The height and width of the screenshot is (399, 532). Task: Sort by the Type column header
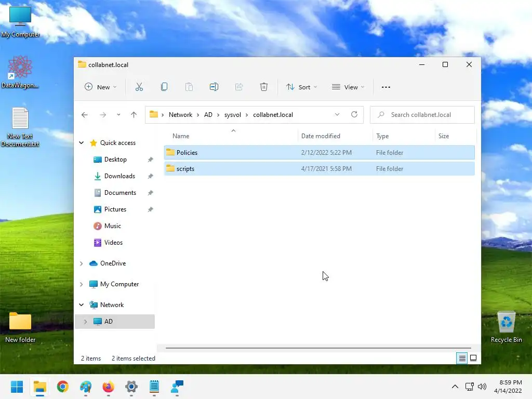pyautogui.click(x=403, y=136)
